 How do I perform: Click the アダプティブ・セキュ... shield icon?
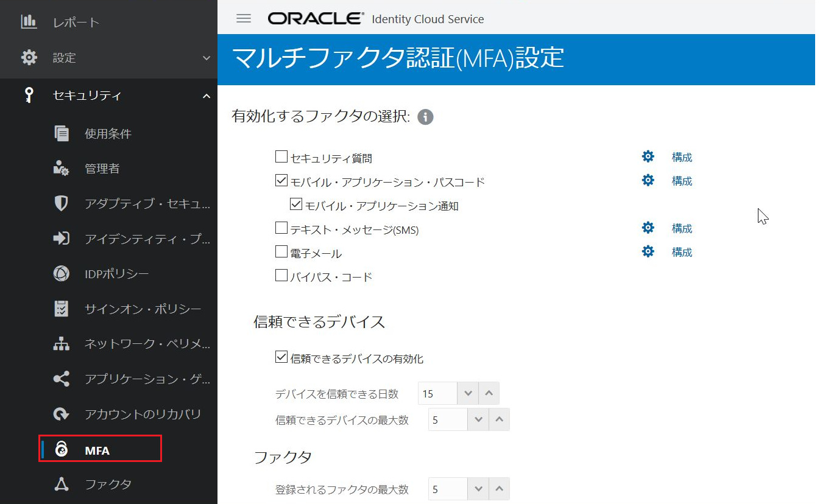62,203
